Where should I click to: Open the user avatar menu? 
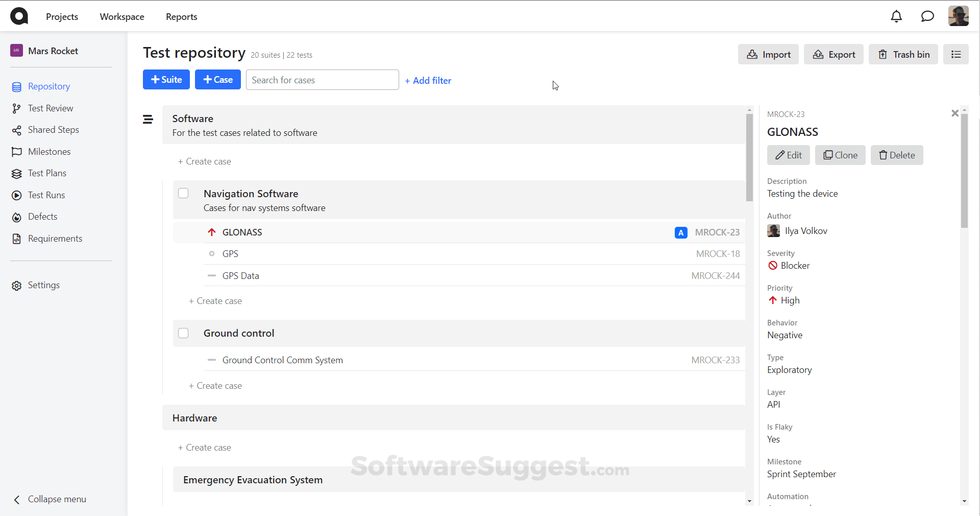959,16
